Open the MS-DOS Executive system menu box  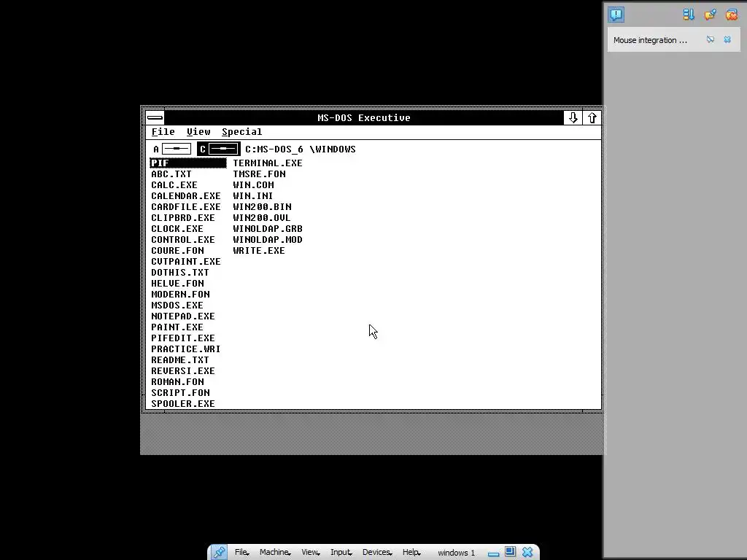[x=155, y=117]
